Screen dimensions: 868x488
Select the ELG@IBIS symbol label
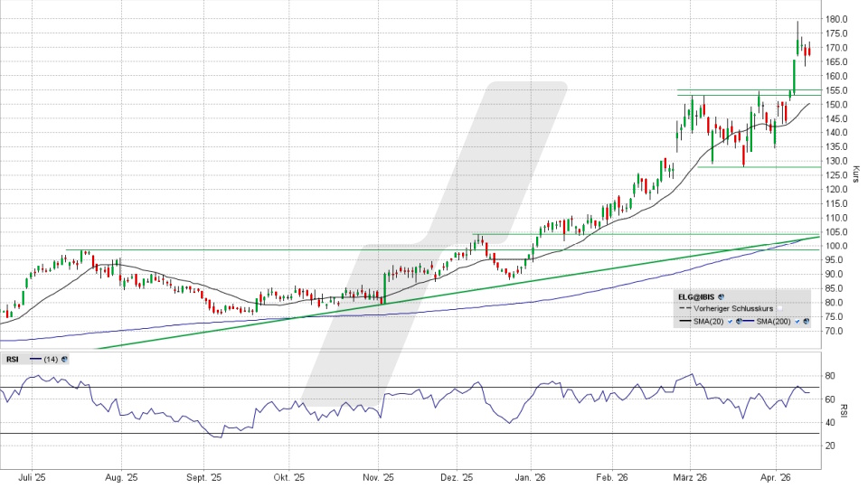click(x=696, y=297)
